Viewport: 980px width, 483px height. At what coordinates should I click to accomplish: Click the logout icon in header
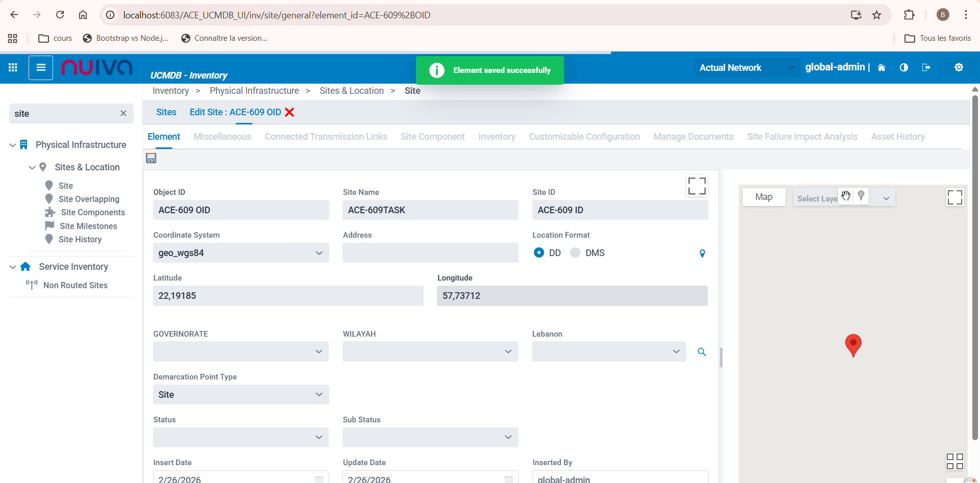926,67
